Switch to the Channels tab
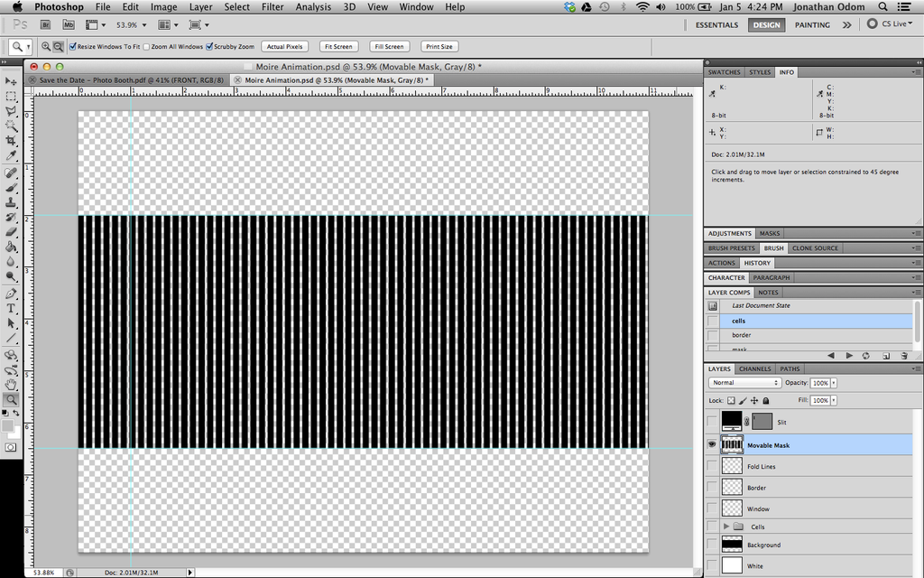924x578 pixels. click(754, 368)
